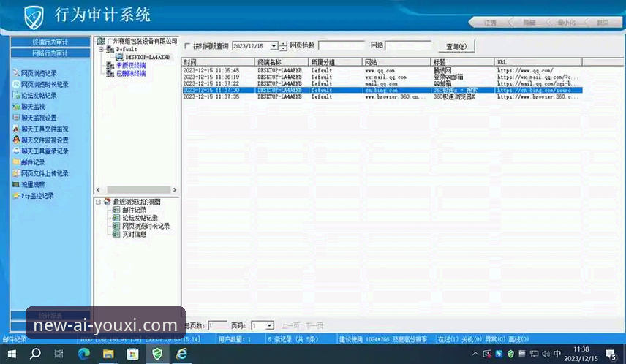Open Microsoft Store from taskbar
Viewport: 626px width, 364px height.
132,354
